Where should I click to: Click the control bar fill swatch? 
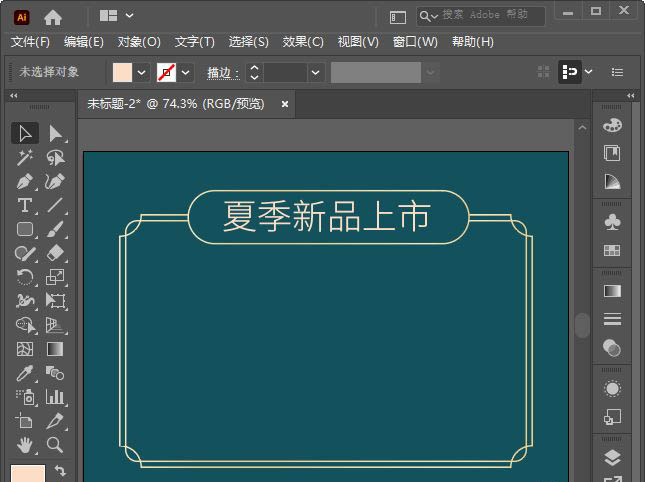click(x=122, y=73)
